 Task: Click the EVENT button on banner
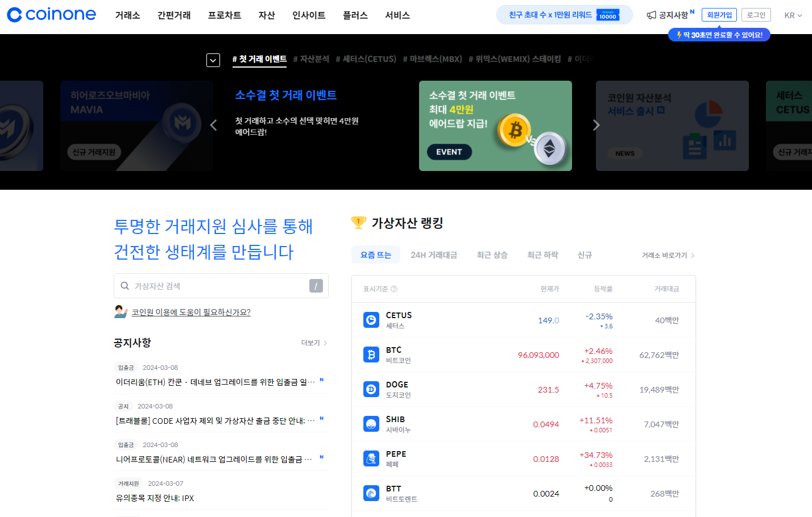click(x=449, y=152)
